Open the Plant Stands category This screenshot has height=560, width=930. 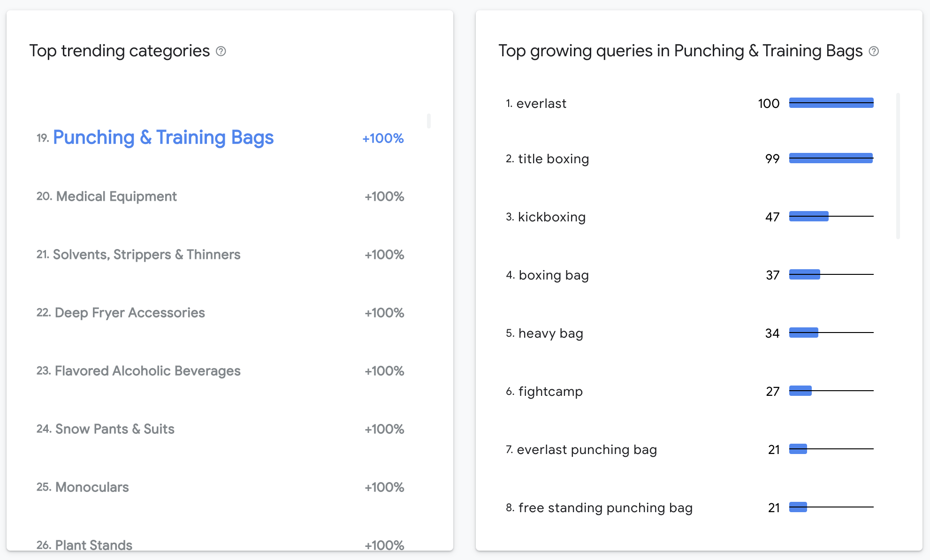tap(93, 545)
